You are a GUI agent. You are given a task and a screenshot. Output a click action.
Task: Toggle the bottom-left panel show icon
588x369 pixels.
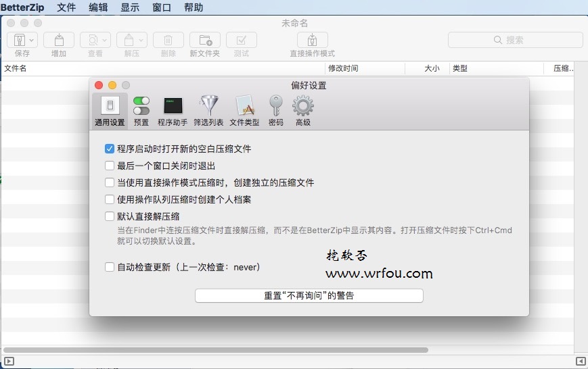(9, 361)
